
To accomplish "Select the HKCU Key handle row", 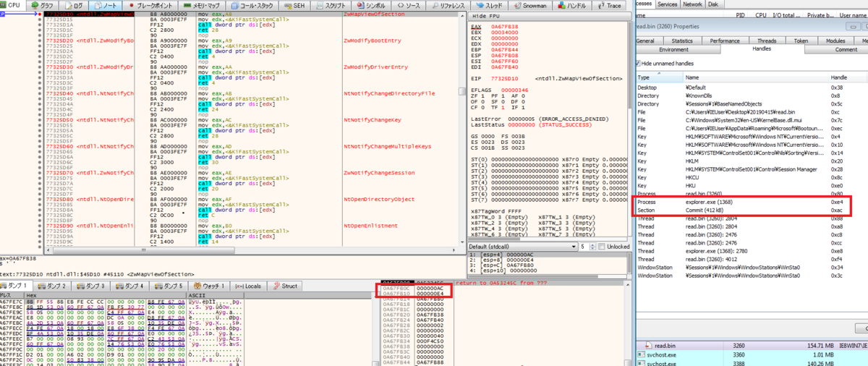I will [751, 176].
